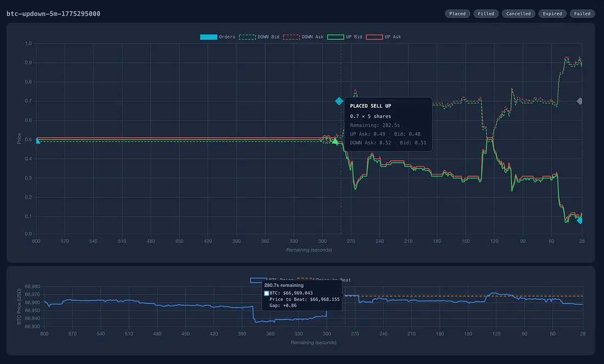Click the cyan triangle marker at 600 seconds
The image size is (604, 364).
coord(38,141)
